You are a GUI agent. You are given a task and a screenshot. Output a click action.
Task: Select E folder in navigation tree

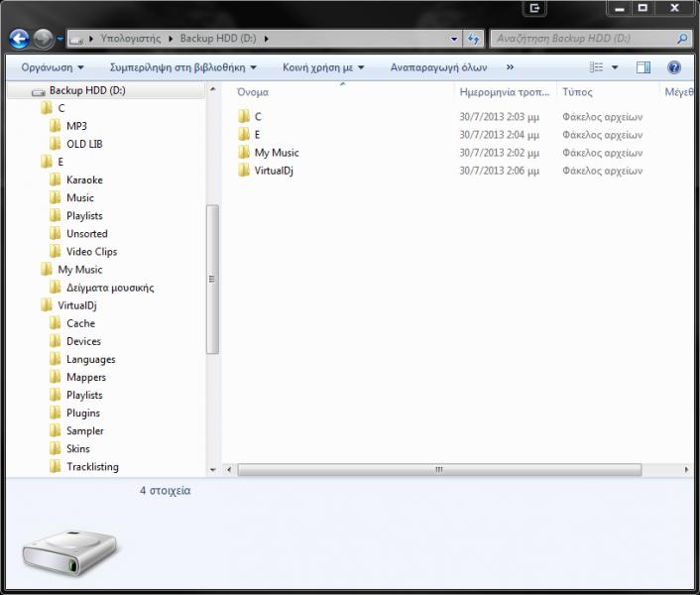click(x=60, y=162)
